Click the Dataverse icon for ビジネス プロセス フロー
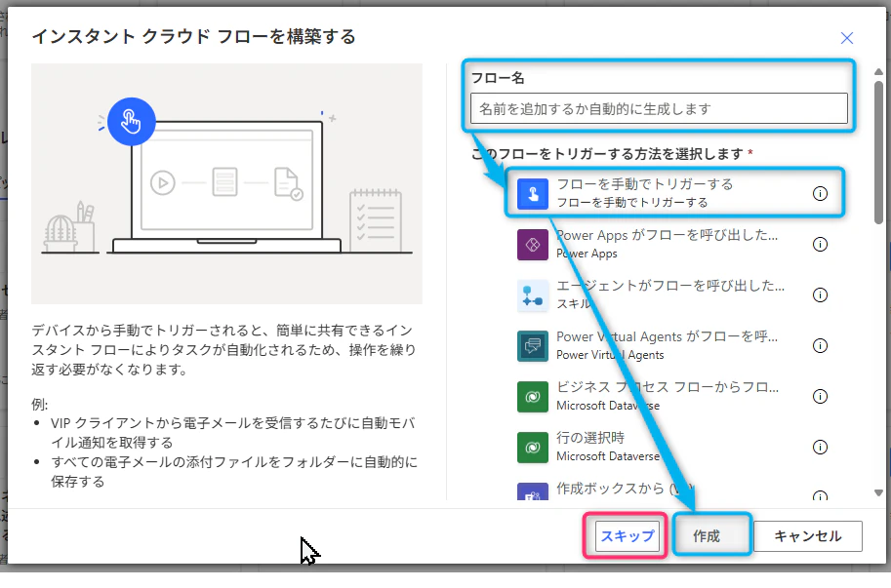The height and width of the screenshot is (588, 891). click(x=533, y=397)
